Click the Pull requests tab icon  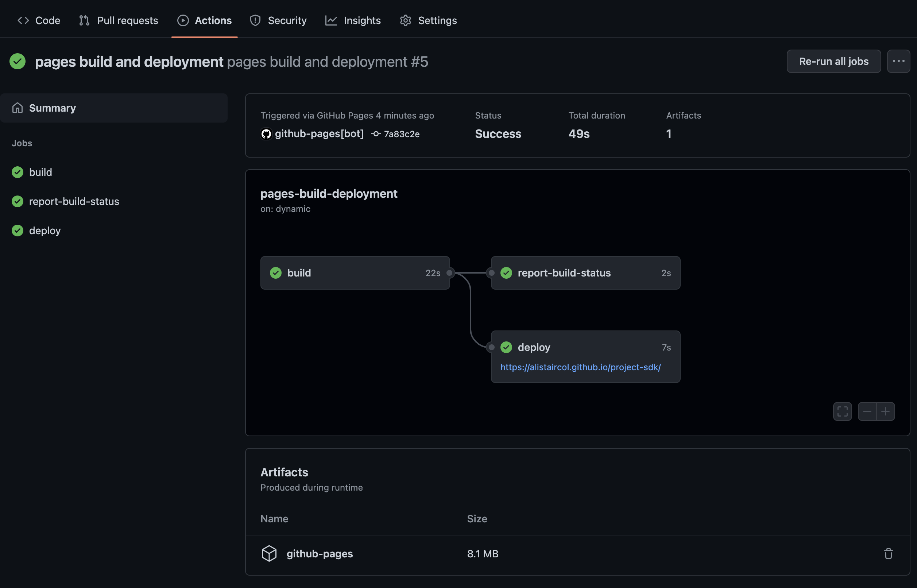84,20
